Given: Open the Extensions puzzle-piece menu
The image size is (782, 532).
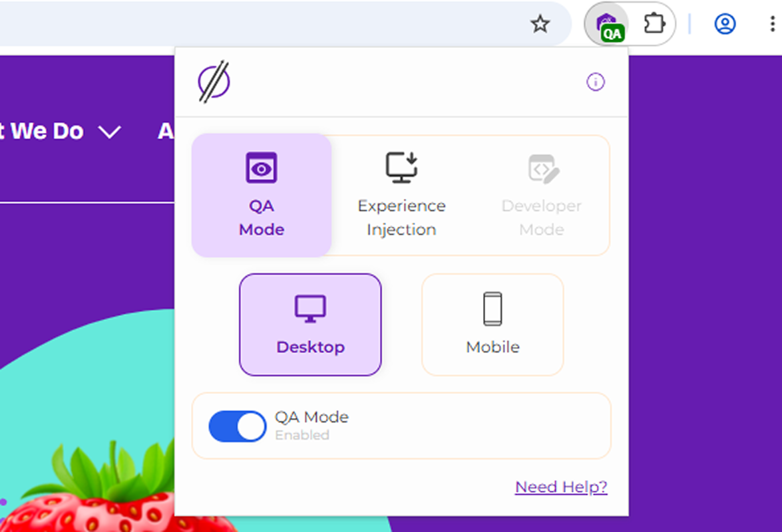Looking at the screenshot, I should click(x=654, y=23).
